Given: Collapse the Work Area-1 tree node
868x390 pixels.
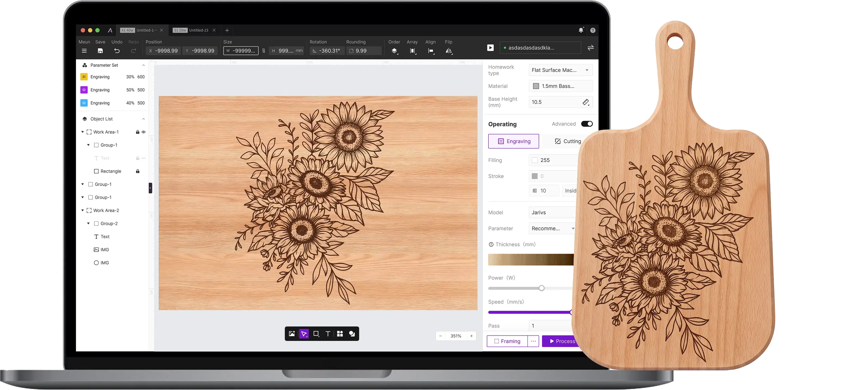Looking at the screenshot, I should click(82, 132).
